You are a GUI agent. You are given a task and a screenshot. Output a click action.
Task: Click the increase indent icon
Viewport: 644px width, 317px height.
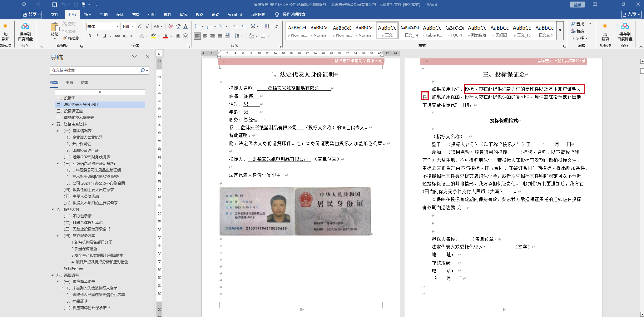[243, 26]
